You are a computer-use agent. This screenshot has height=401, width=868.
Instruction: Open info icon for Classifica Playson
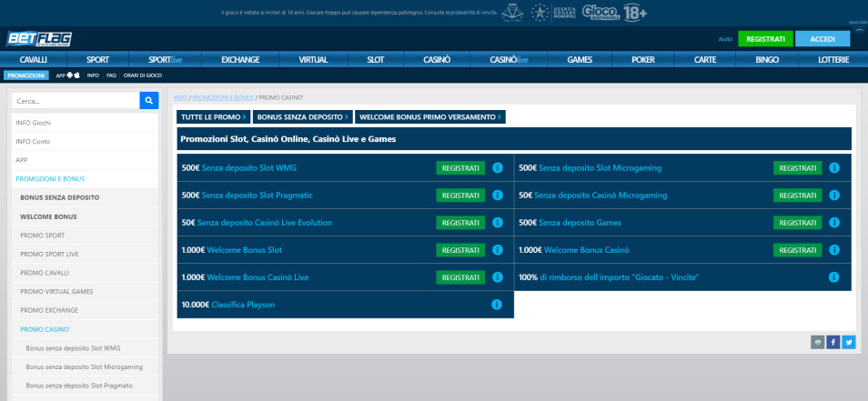497,305
